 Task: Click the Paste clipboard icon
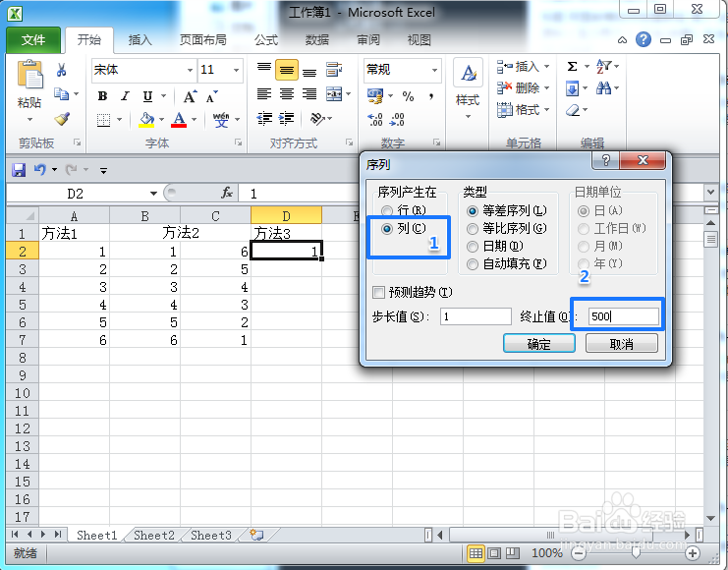click(29, 75)
